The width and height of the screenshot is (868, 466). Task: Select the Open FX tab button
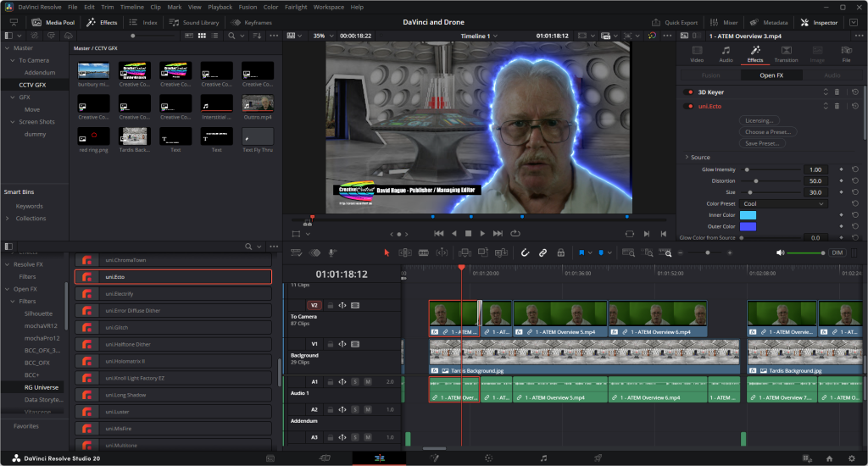[x=771, y=75]
